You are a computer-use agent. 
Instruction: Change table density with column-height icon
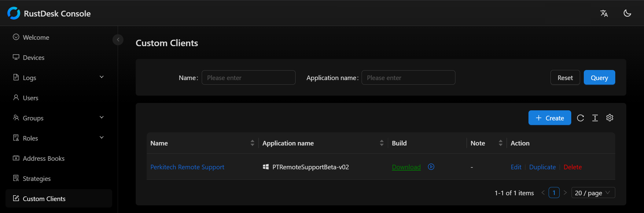595,118
